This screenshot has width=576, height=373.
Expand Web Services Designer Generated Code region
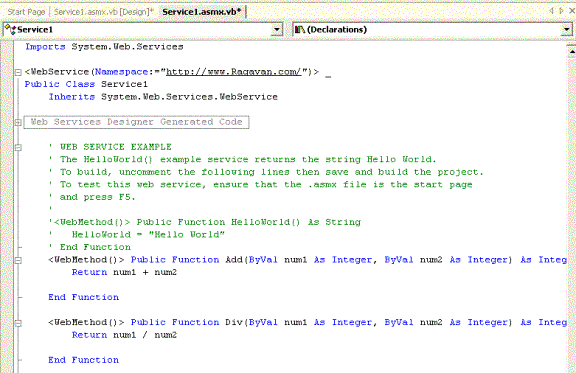click(x=18, y=122)
